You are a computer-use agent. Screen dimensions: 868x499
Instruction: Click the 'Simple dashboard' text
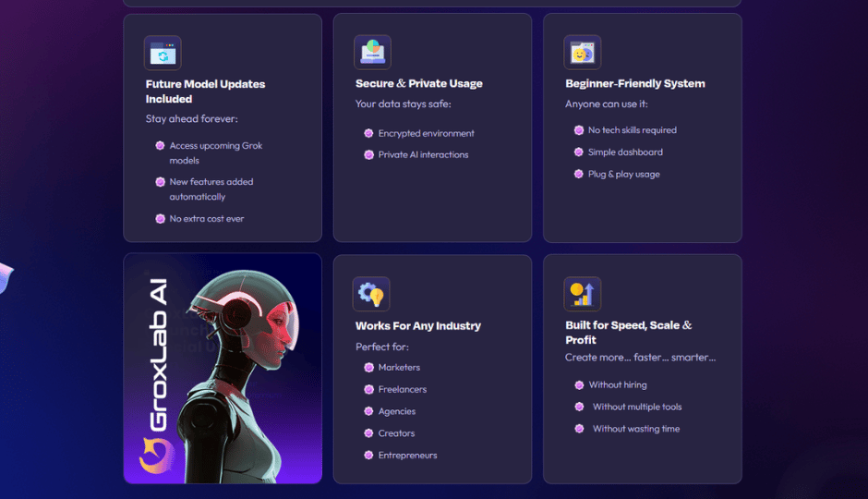point(625,152)
